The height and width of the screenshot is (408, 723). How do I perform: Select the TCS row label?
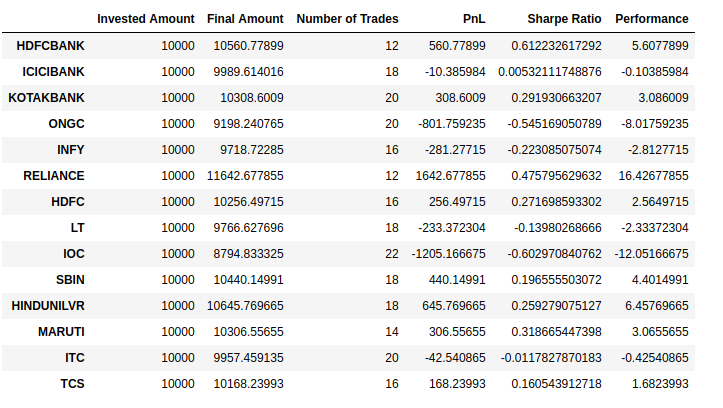pos(72,384)
